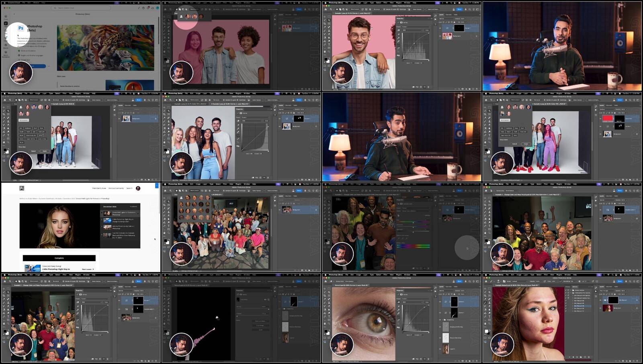The image size is (643, 364).
Task: Click the Creative Cloud search field
Action: pos(80,8)
